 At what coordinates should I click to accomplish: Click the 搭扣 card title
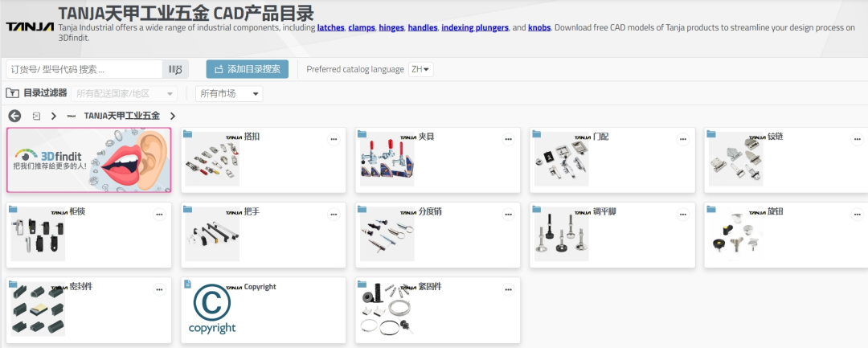[x=252, y=136]
